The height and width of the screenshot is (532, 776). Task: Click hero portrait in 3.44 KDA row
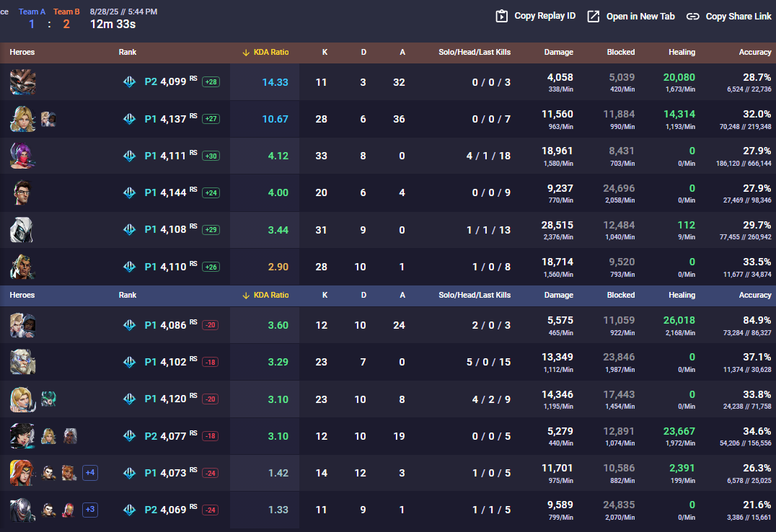(23, 230)
